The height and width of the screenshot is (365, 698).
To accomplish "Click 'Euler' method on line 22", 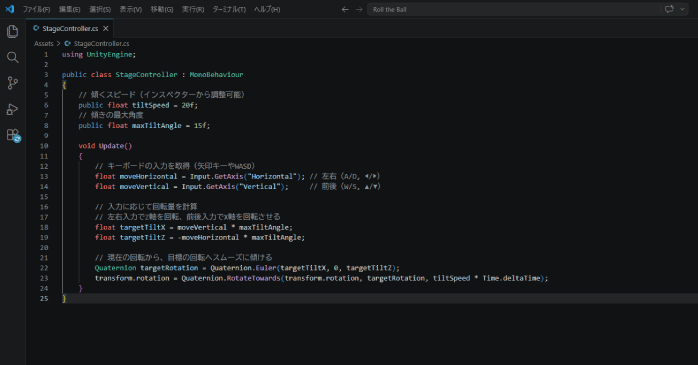I will point(266,268).
